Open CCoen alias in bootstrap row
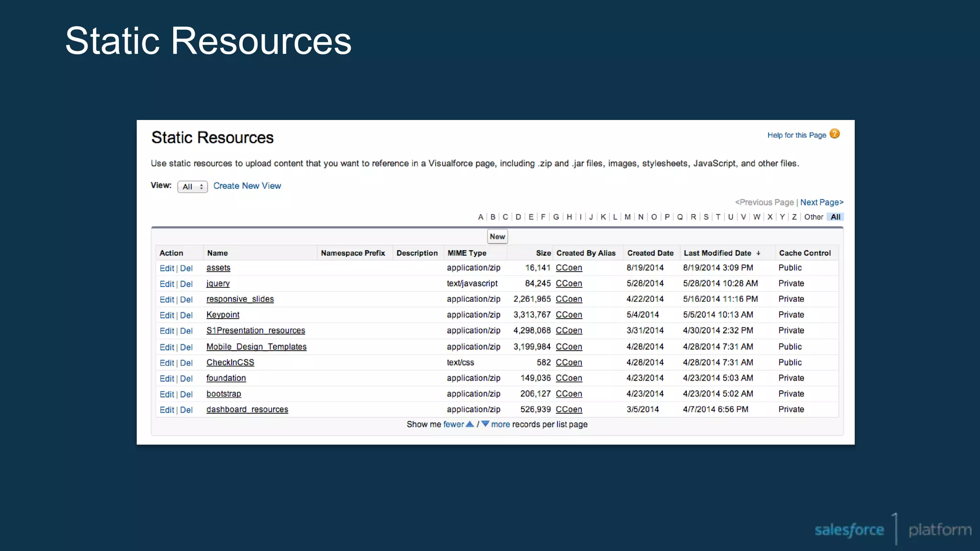Viewport: 980px width, 551px height. (x=569, y=394)
